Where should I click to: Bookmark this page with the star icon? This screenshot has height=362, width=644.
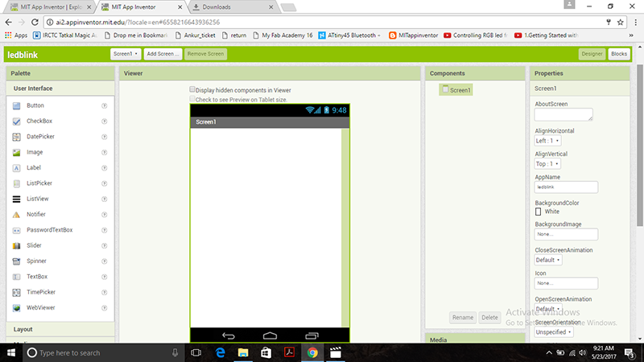pos(621,23)
